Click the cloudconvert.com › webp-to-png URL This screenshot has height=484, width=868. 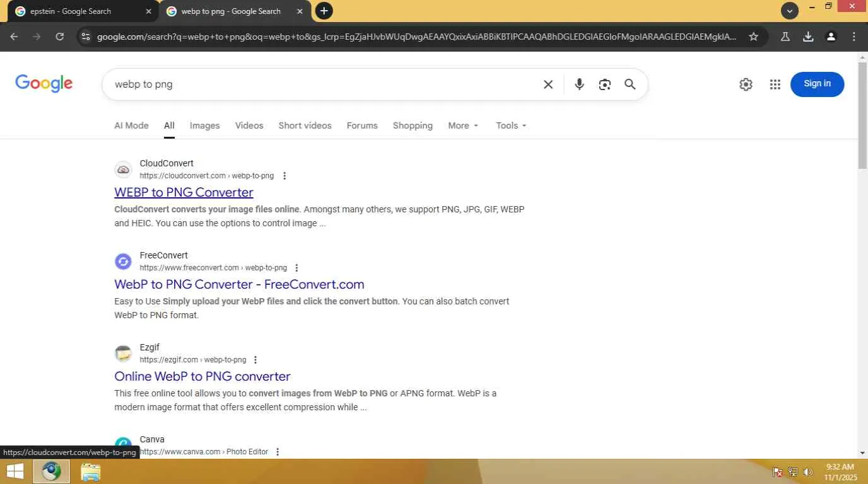[x=207, y=176]
